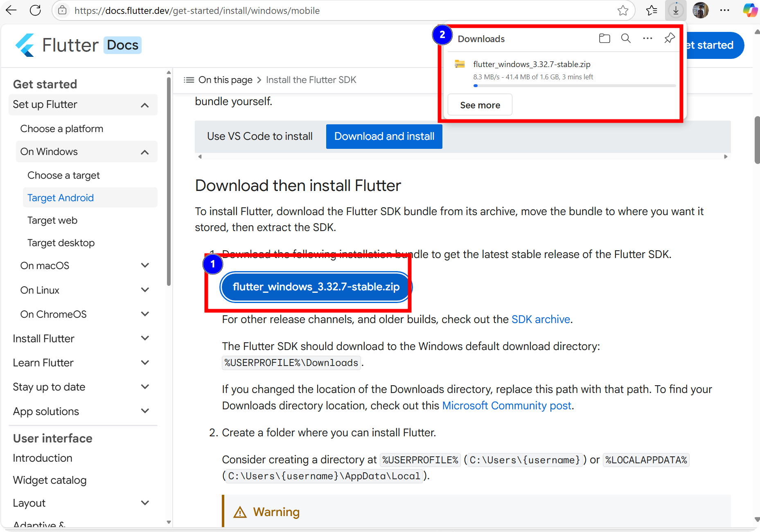Image resolution: width=760 pixels, height=532 pixels.
Task: Click the Warning icon in callout
Action: pos(240,512)
